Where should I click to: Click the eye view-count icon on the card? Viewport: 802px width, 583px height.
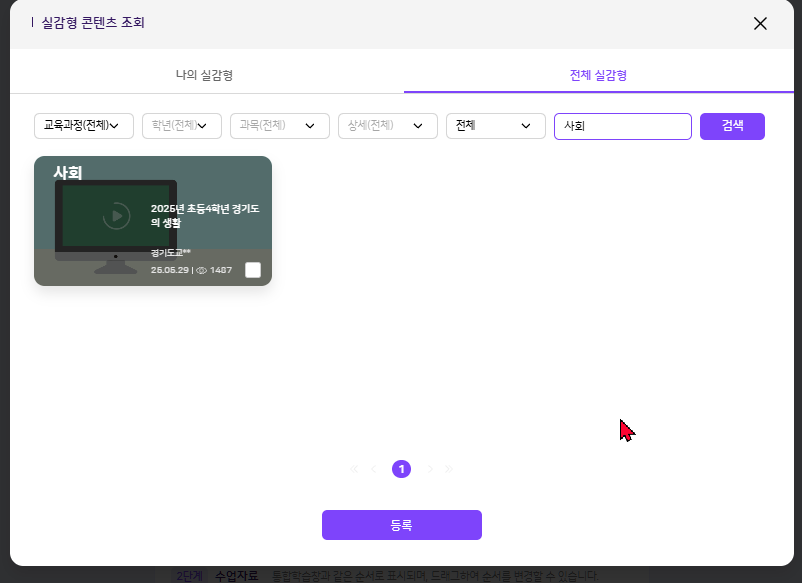[x=201, y=270]
